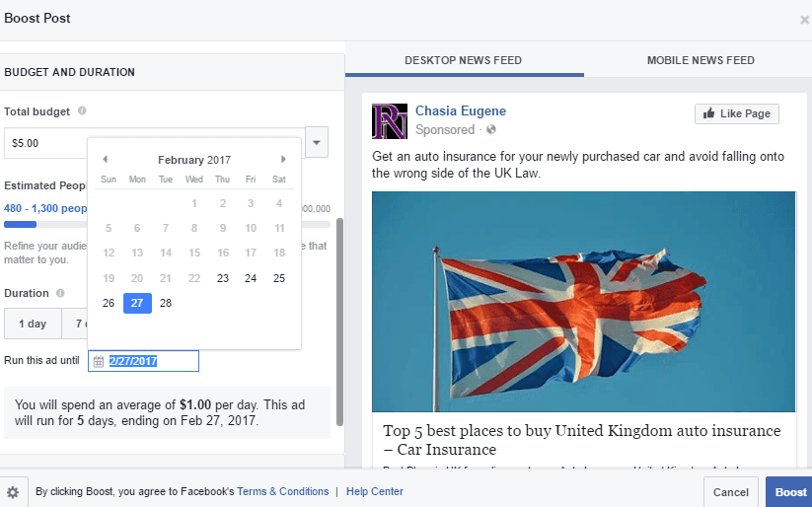The height and width of the screenshot is (507, 812).
Task: Click the calendar icon in date field
Action: tap(99, 361)
